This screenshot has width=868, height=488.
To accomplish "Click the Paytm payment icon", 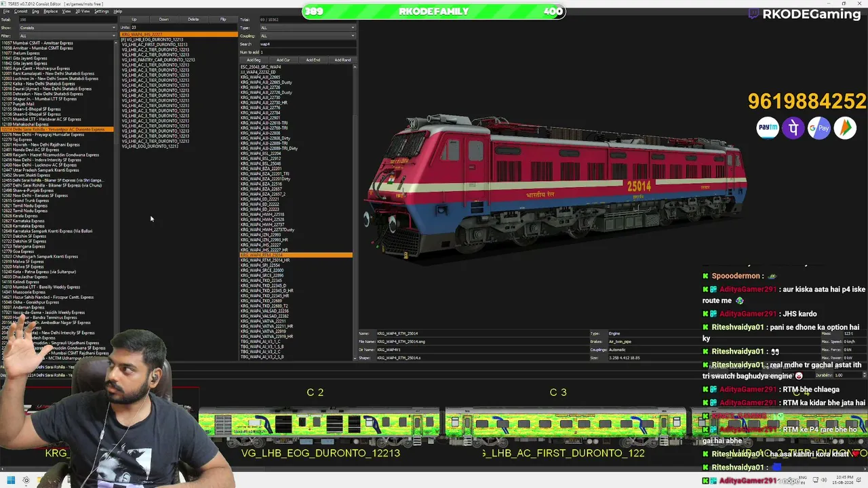I will pyautogui.click(x=768, y=127).
